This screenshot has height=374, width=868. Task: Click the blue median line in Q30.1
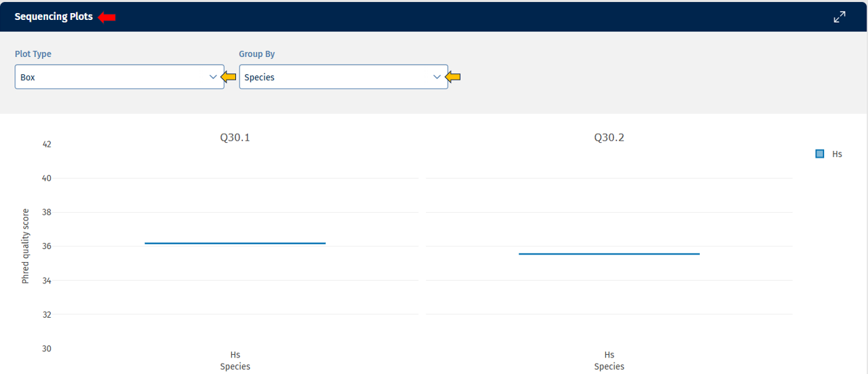pyautogui.click(x=235, y=243)
